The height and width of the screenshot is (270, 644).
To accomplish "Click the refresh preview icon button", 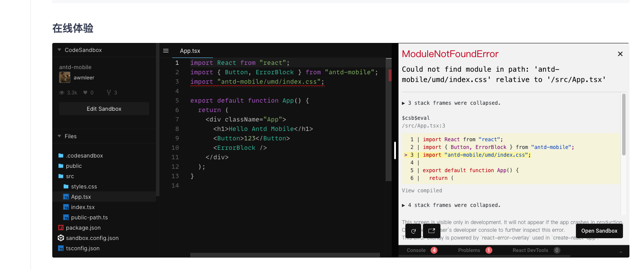I will tap(413, 231).
